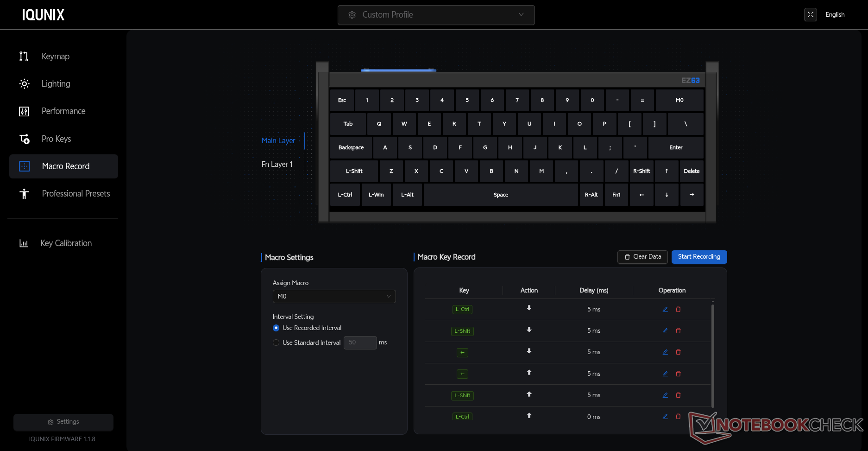Viewport: 868px width, 451px height.
Task: Select the Fn1 key on keyboard
Action: 616,195
